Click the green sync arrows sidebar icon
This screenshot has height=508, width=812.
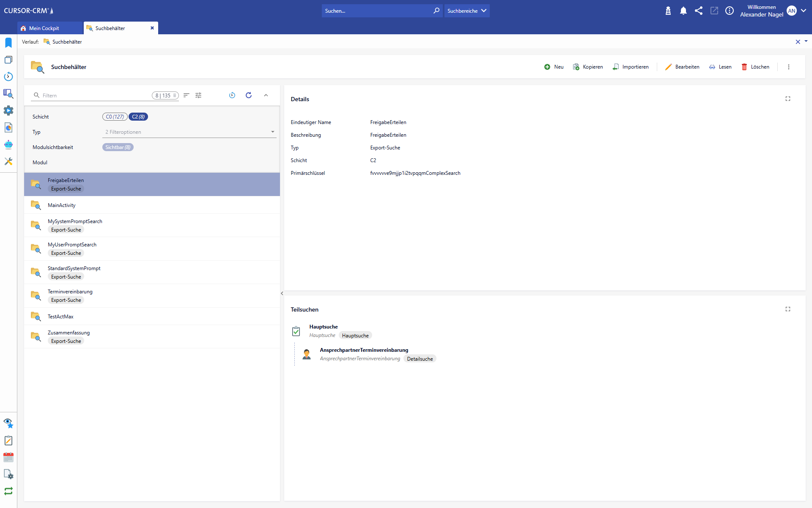click(8, 491)
